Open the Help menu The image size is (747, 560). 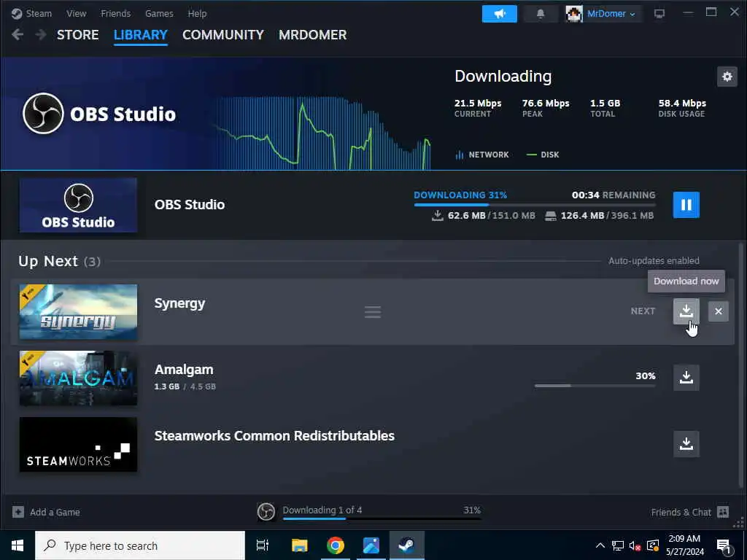tap(197, 13)
